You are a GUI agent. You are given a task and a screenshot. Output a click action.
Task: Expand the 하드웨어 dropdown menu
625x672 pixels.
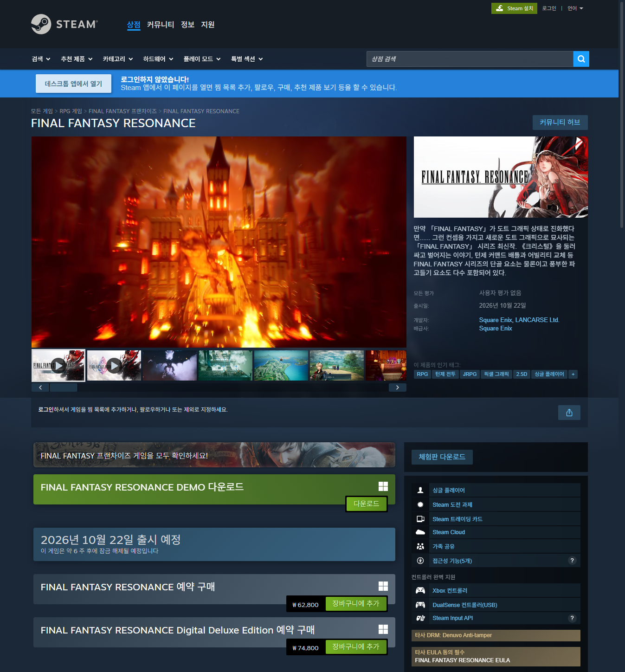coord(158,59)
